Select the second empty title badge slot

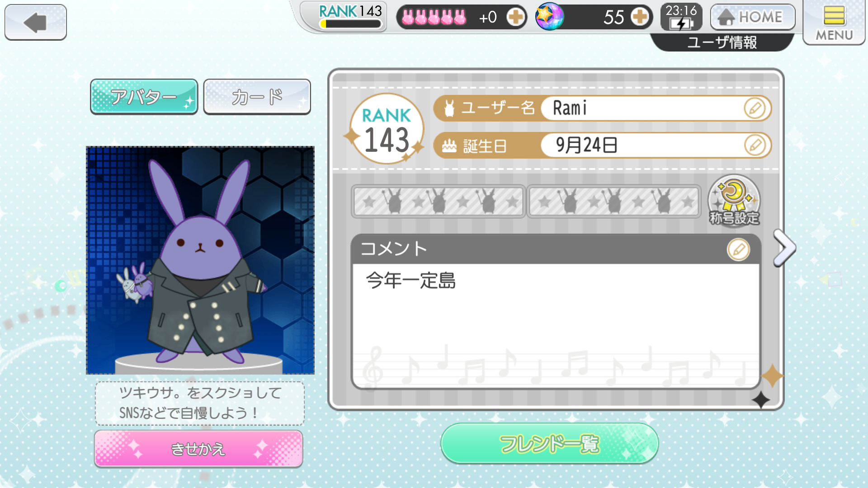point(614,202)
